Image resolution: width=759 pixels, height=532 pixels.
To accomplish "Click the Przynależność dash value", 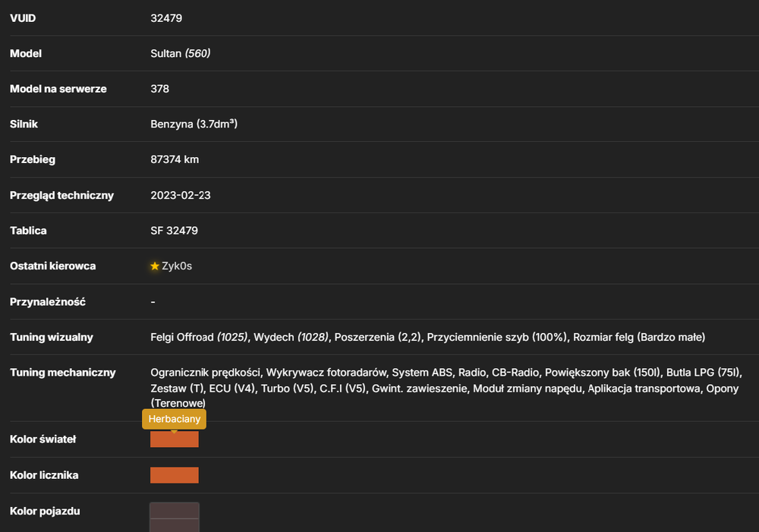I will point(153,302).
